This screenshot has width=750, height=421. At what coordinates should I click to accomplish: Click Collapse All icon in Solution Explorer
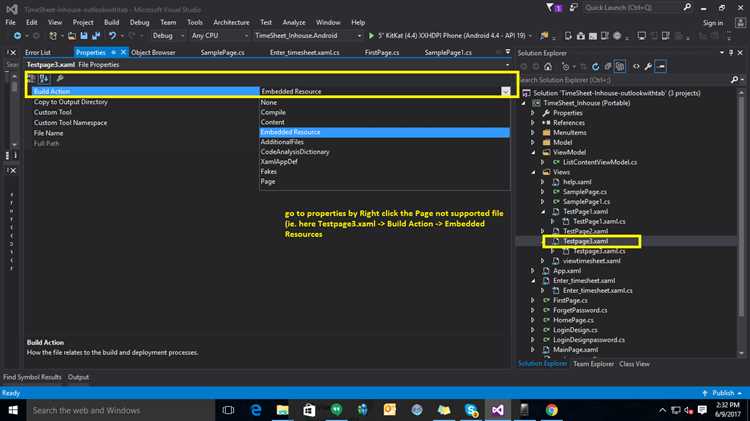pos(607,66)
